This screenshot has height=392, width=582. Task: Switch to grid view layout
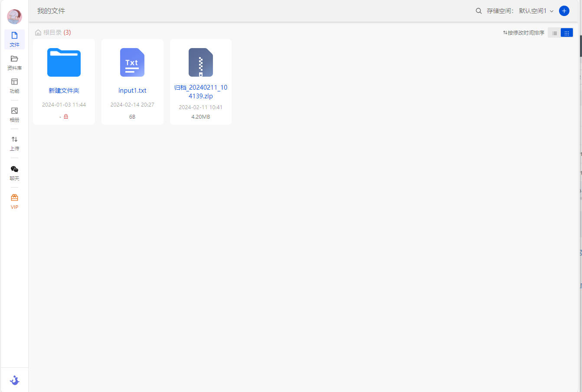(567, 33)
